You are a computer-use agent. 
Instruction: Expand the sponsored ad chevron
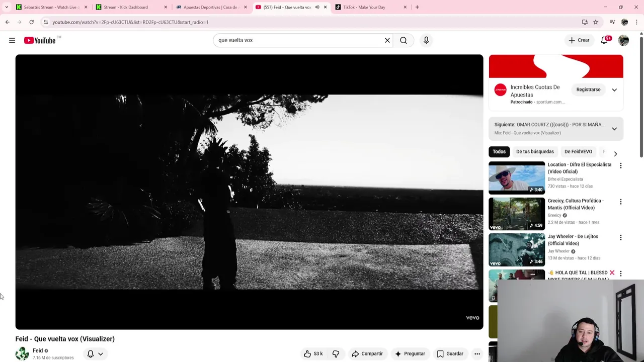(614, 89)
